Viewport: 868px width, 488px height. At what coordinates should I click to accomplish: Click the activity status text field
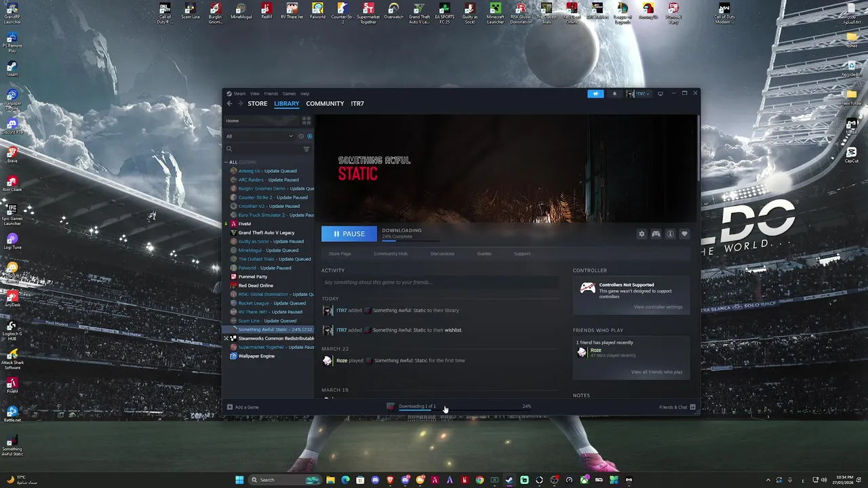coord(439,283)
